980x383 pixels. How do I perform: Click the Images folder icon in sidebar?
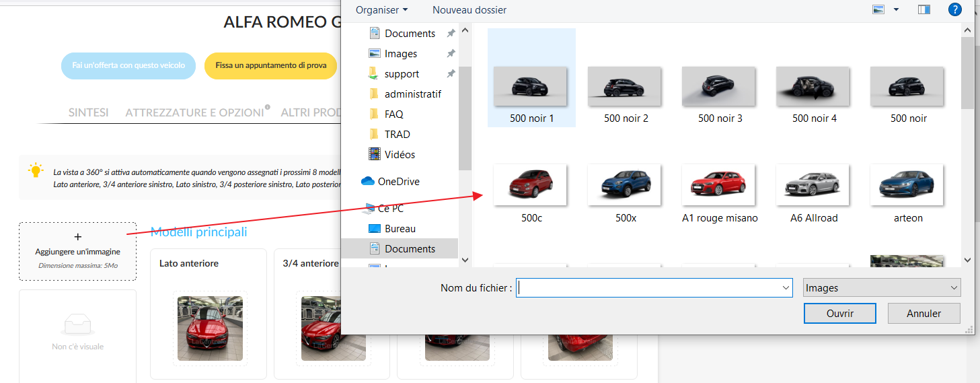[x=375, y=53]
